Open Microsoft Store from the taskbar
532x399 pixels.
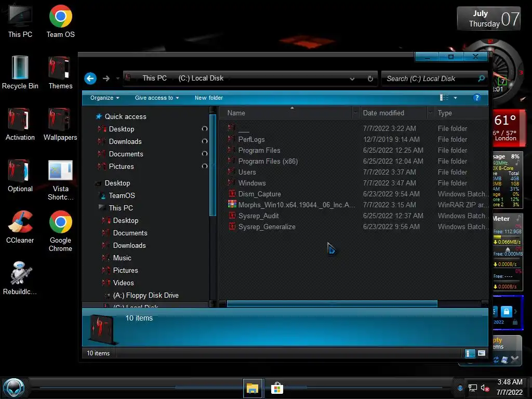pos(277,388)
